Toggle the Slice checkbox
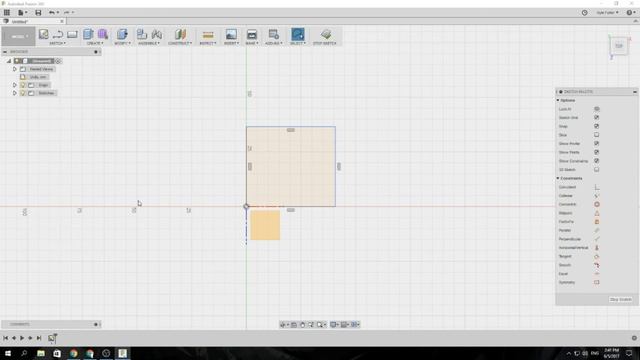 click(596, 135)
